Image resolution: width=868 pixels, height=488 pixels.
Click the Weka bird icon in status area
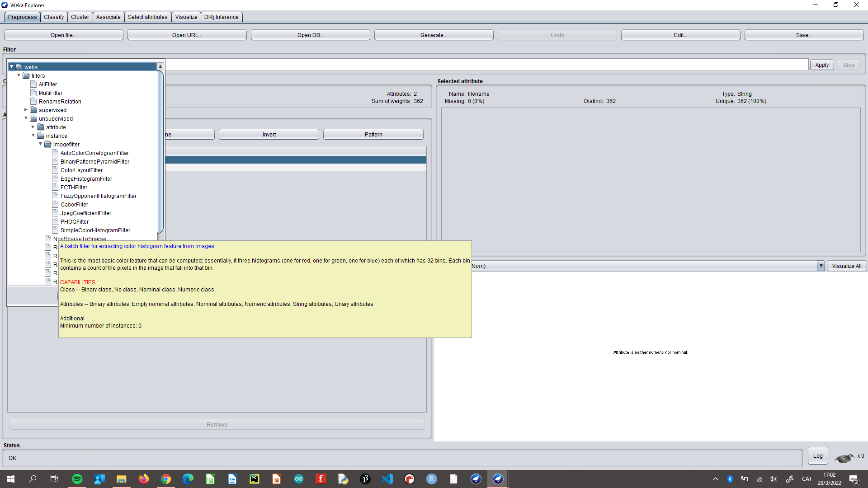(x=844, y=458)
